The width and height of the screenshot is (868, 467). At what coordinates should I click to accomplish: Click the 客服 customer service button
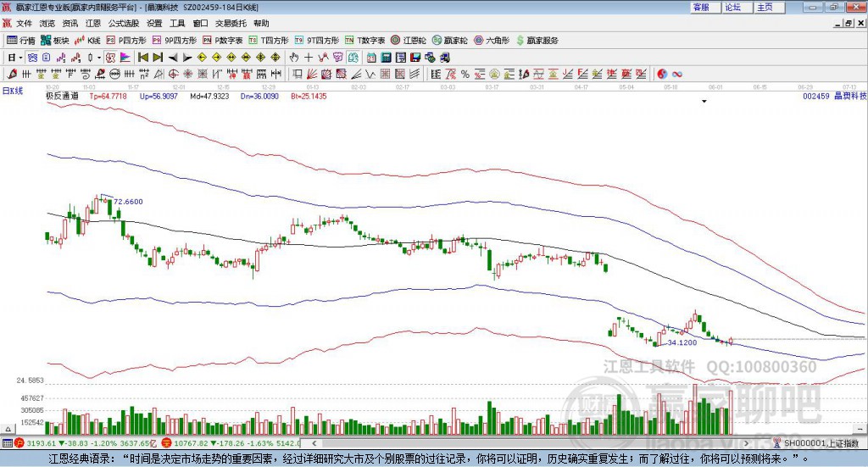pos(705,7)
